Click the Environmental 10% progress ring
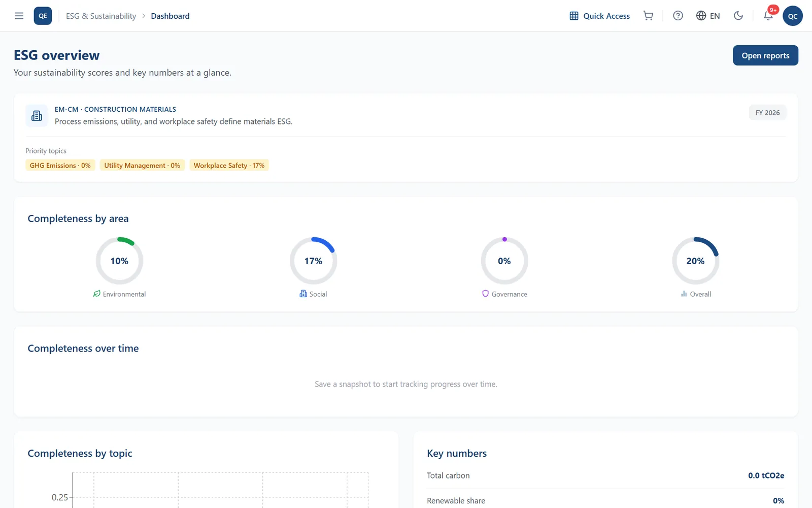This screenshot has width=812, height=508. 119,261
